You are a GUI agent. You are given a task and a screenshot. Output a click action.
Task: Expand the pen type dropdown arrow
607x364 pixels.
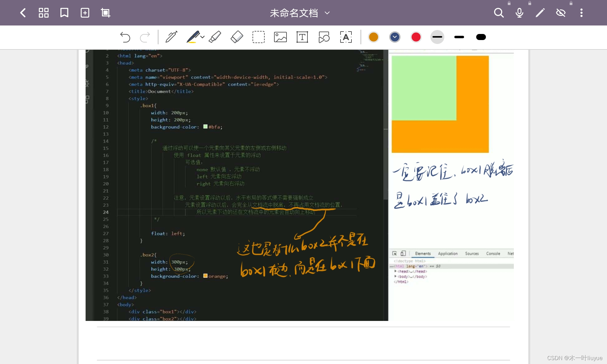[x=202, y=37]
